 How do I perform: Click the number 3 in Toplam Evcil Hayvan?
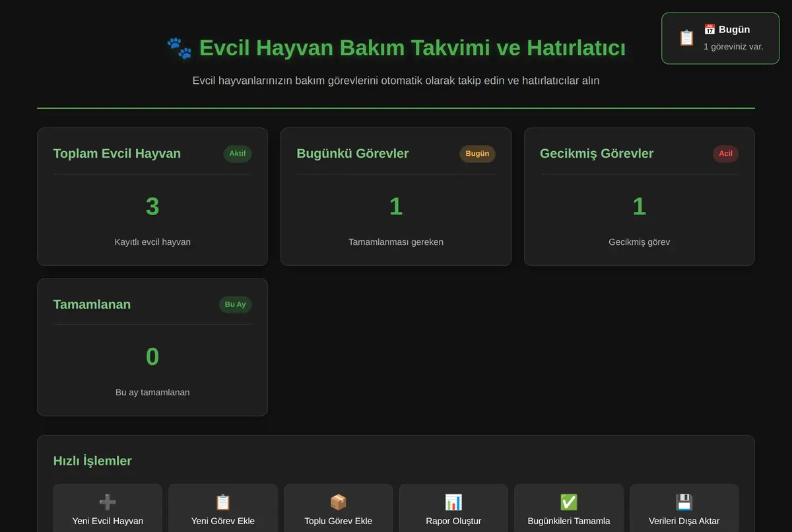(152, 207)
